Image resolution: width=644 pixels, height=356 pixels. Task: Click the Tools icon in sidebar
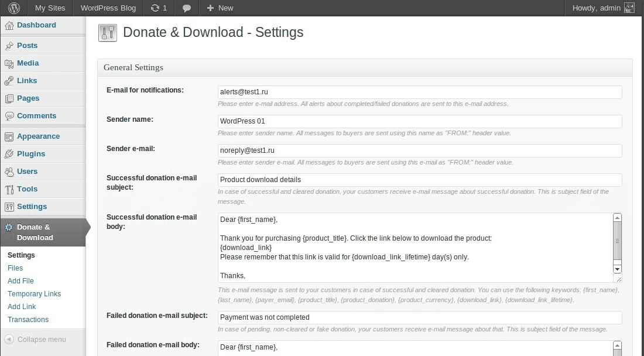9,189
